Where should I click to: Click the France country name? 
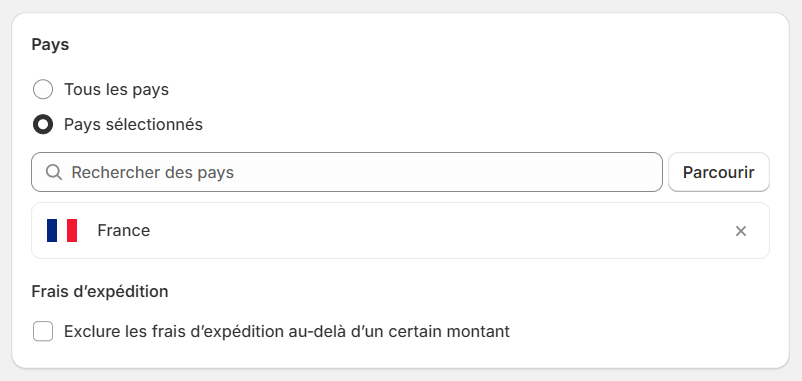point(124,231)
